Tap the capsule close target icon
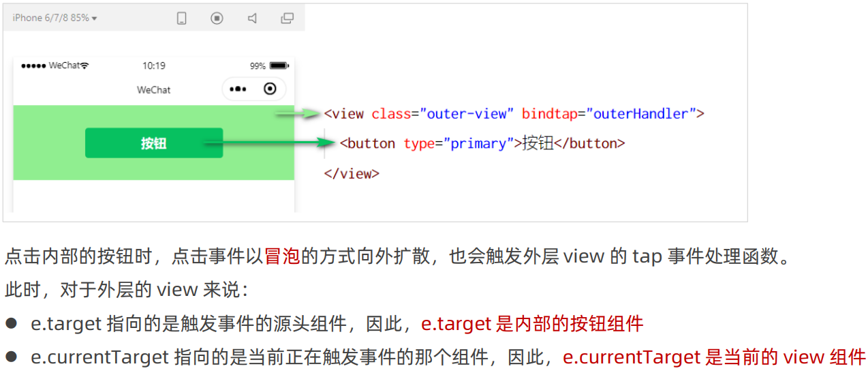The width and height of the screenshot is (868, 373). (270, 89)
